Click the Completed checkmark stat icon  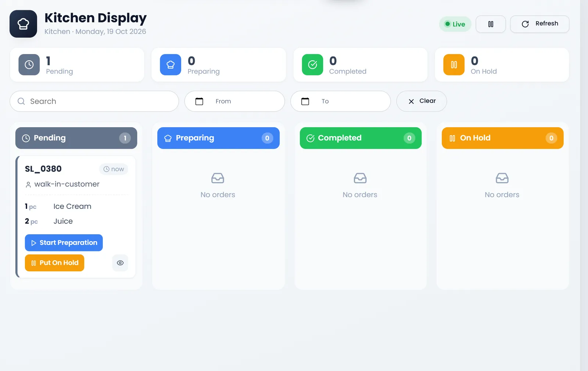pyautogui.click(x=312, y=65)
